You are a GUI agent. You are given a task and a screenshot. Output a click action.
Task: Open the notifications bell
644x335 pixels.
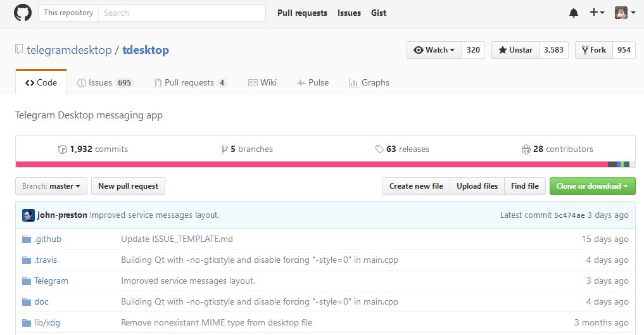[x=574, y=13]
